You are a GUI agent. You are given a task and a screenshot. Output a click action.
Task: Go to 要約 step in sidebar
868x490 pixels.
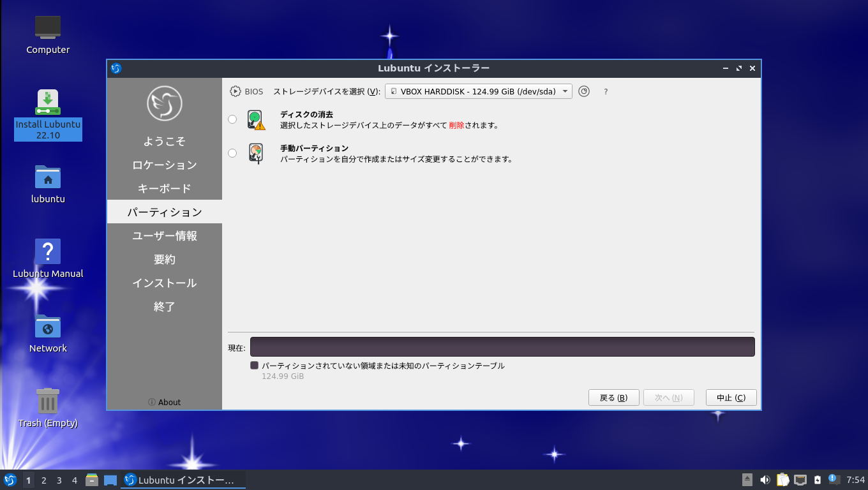[x=165, y=259]
